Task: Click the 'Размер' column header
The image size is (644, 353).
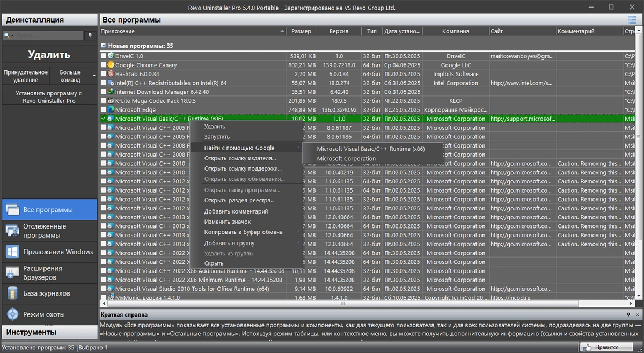Action: click(x=301, y=31)
